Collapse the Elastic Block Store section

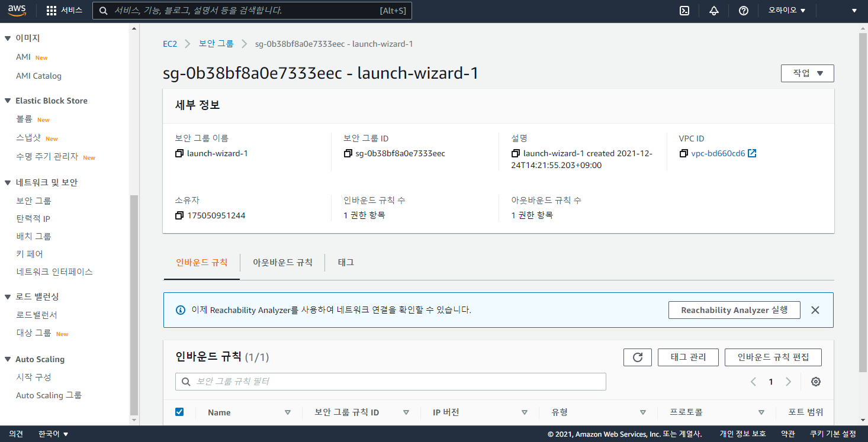coord(8,101)
